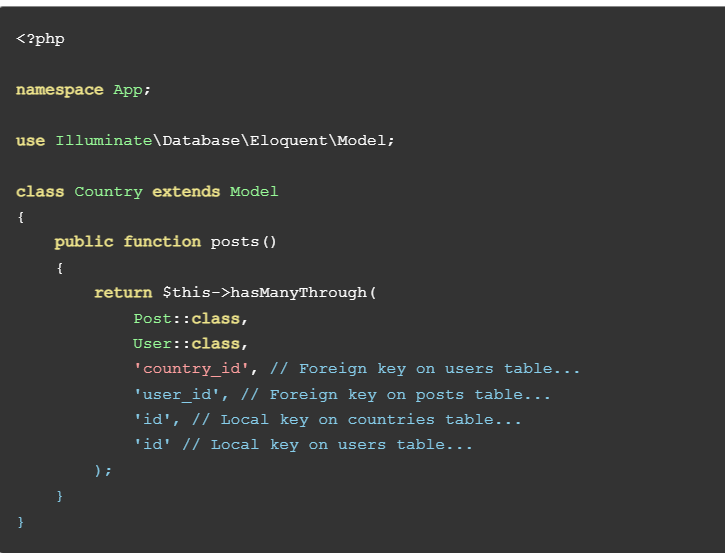Click Model after extends
725x553 pixels.
(x=254, y=191)
